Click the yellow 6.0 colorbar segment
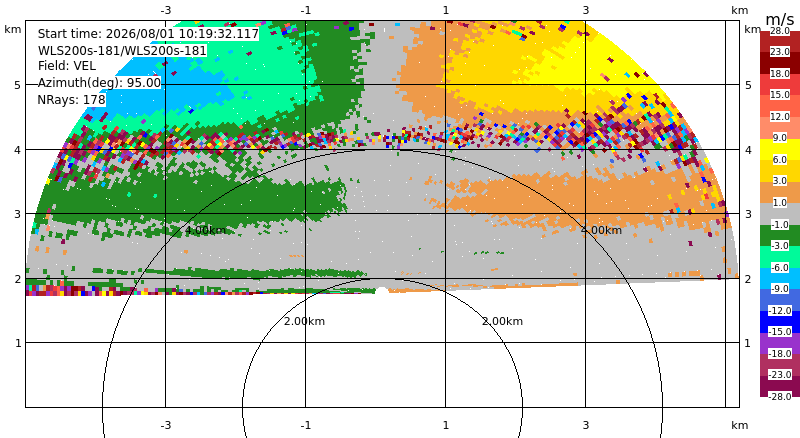The width and height of the screenshot is (800, 438). pyautogui.click(x=780, y=150)
